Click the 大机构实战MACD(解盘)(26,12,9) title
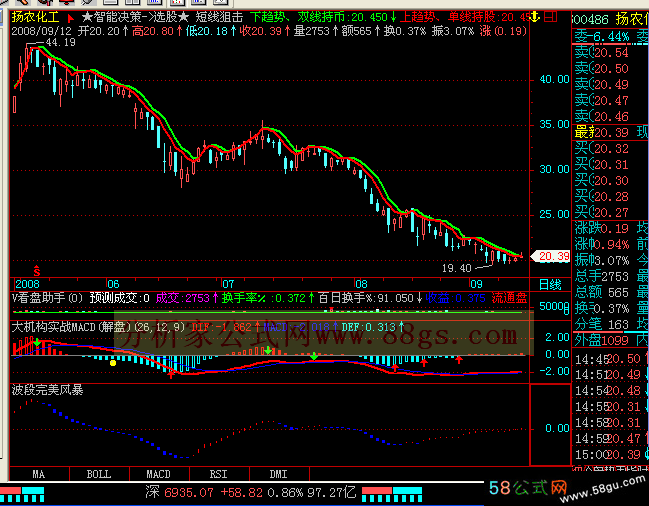This screenshot has height=506, width=649. point(99,327)
